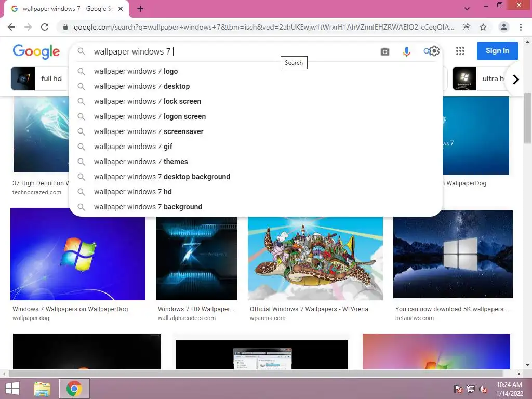Choose suggestion 'wallpaper windows 7 lock screen'

pos(256,101)
